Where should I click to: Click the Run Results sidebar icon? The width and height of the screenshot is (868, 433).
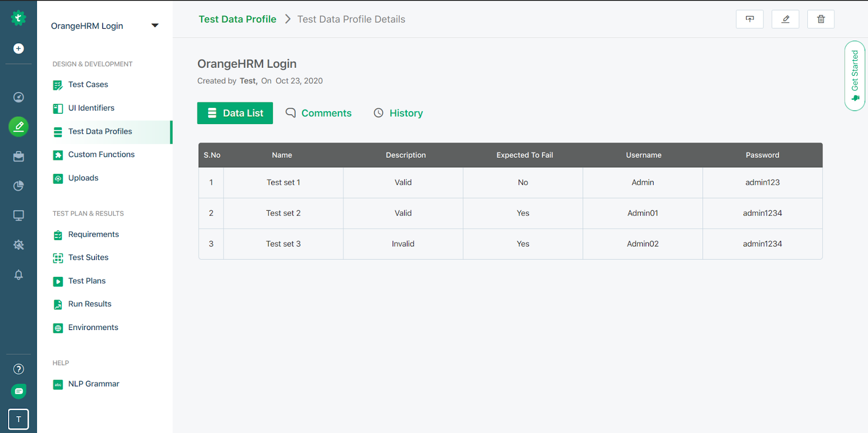click(x=58, y=305)
